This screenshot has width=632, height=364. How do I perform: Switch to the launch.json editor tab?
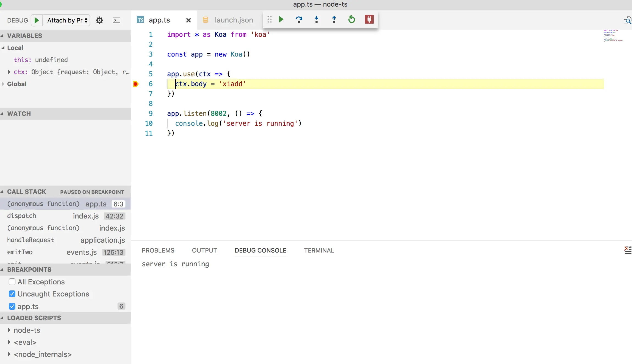[234, 20]
